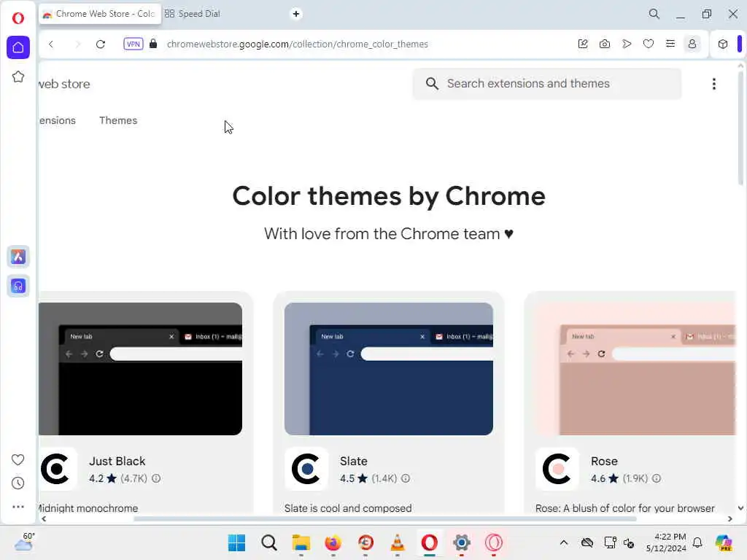Click the horizontal scrollbar left arrow
Image resolution: width=747 pixels, height=560 pixels.
[x=44, y=518]
